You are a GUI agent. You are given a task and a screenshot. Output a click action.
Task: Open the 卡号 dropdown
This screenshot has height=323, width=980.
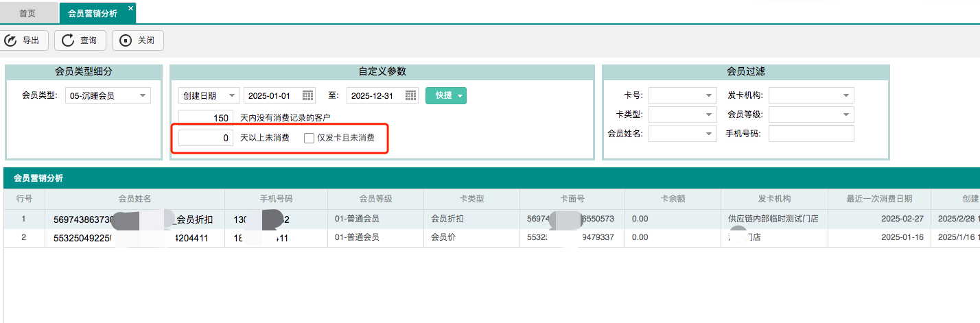coord(683,96)
